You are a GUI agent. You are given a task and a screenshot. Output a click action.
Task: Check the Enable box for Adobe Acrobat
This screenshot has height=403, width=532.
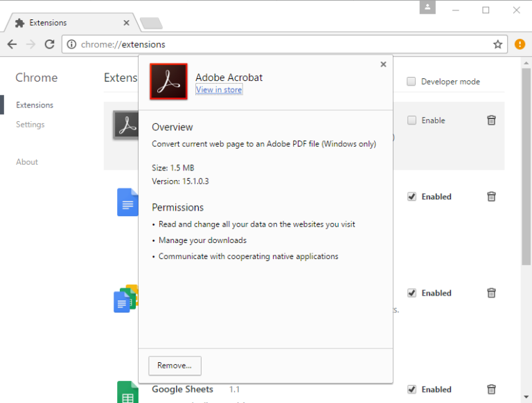tap(411, 120)
